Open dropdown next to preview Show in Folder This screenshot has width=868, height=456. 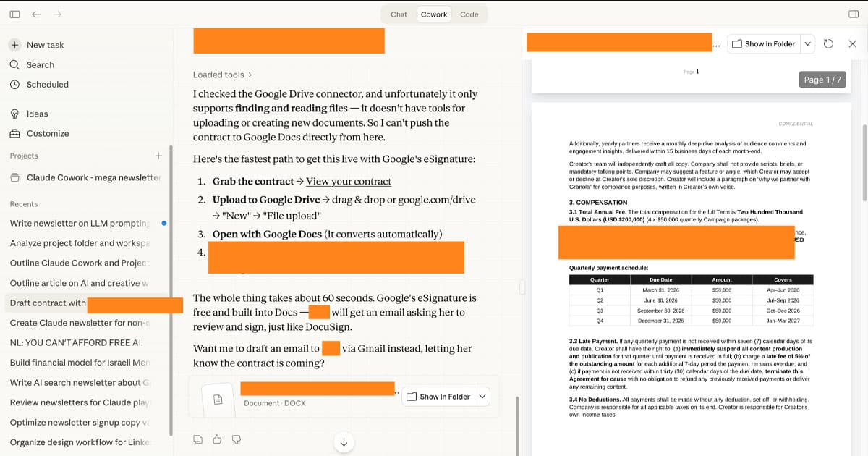tap(808, 44)
